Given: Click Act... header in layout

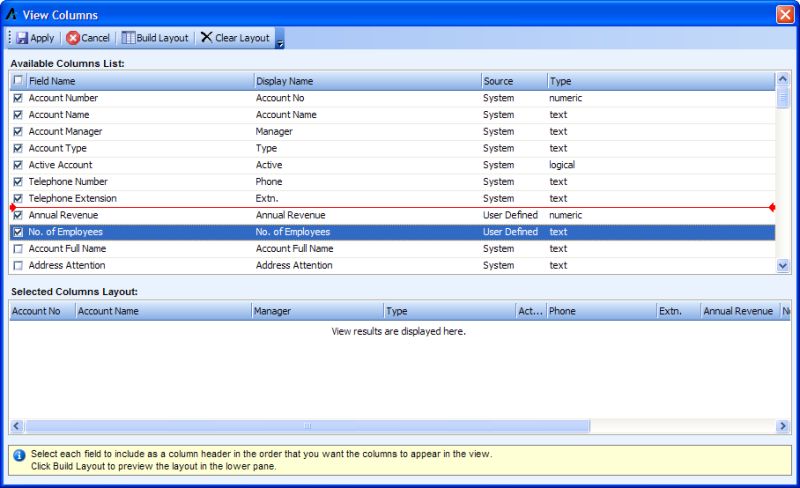Looking at the screenshot, I should [530, 311].
